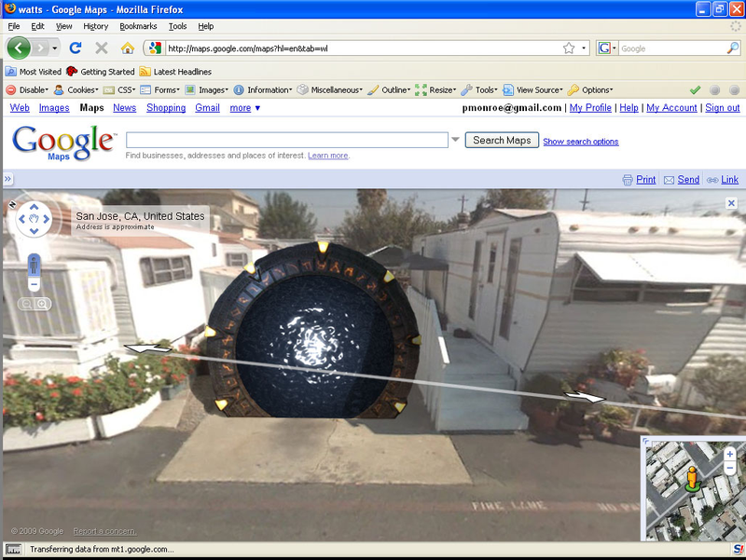Open the Help menu in the menu bar

click(x=205, y=26)
